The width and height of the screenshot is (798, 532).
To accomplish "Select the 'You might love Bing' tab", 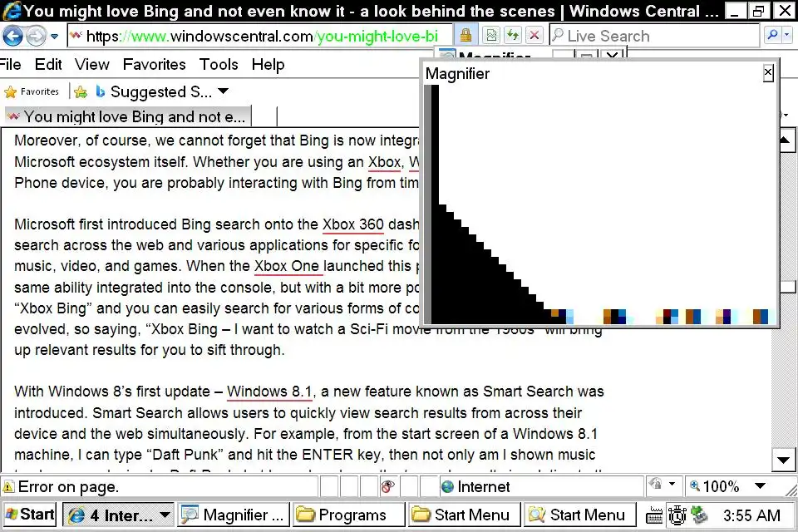I will (128, 116).
